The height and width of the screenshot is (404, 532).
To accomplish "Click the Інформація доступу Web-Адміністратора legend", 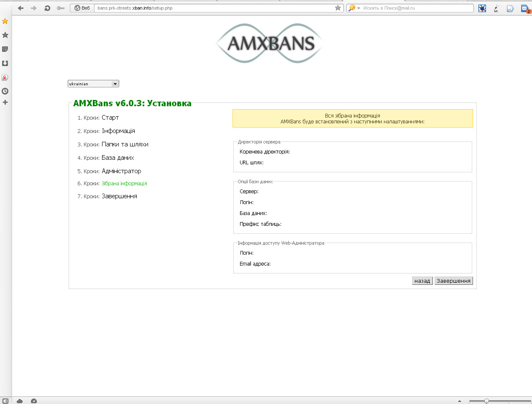I will [x=281, y=243].
